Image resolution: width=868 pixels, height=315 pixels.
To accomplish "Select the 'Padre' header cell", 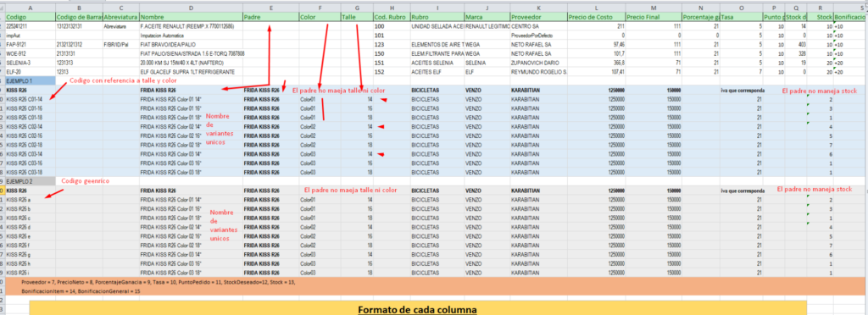I will [x=270, y=17].
